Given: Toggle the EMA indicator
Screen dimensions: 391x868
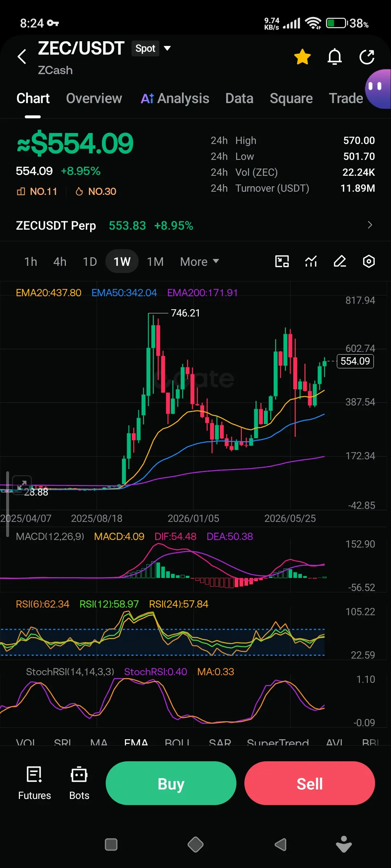Looking at the screenshot, I should tap(136, 743).
